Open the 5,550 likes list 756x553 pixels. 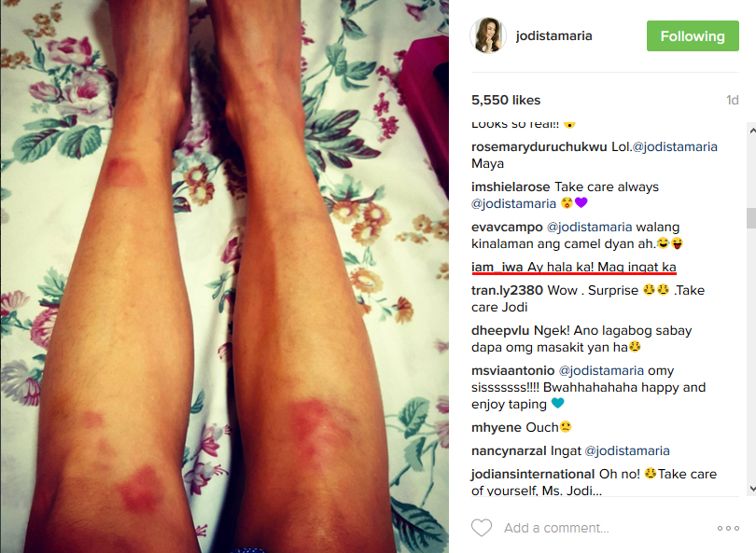pyautogui.click(x=506, y=100)
